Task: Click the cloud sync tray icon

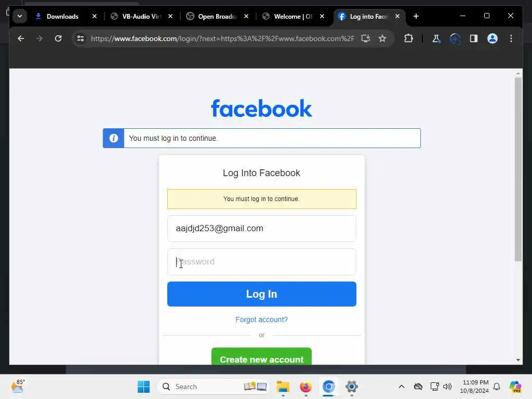Action: point(418,387)
